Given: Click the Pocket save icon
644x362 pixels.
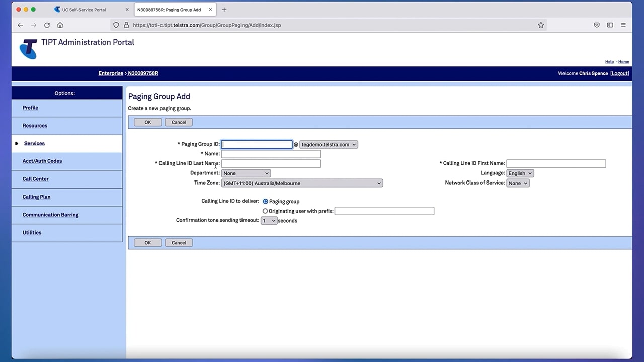Looking at the screenshot, I should click(x=597, y=25).
